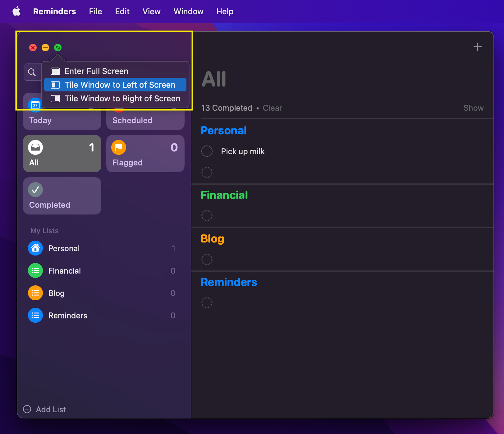Click the blue Reminders list icon
The image size is (504, 434).
(x=35, y=315)
